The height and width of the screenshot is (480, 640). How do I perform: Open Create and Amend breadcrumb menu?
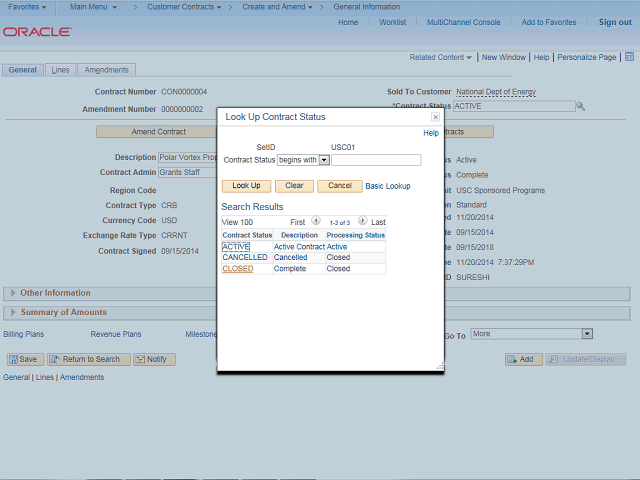pos(277,7)
